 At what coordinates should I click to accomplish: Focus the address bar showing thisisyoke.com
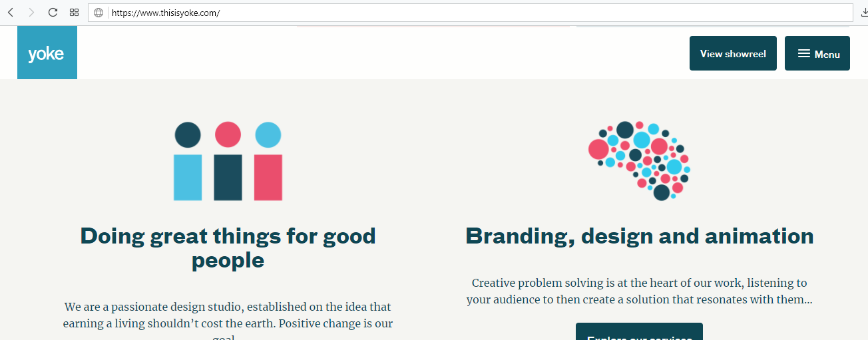point(479,13)
